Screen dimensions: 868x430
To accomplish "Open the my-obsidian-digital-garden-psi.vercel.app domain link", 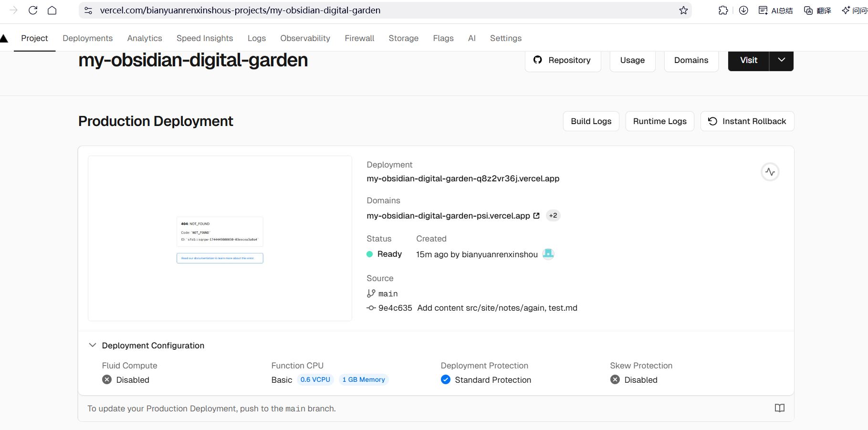I will click(448, 216).
